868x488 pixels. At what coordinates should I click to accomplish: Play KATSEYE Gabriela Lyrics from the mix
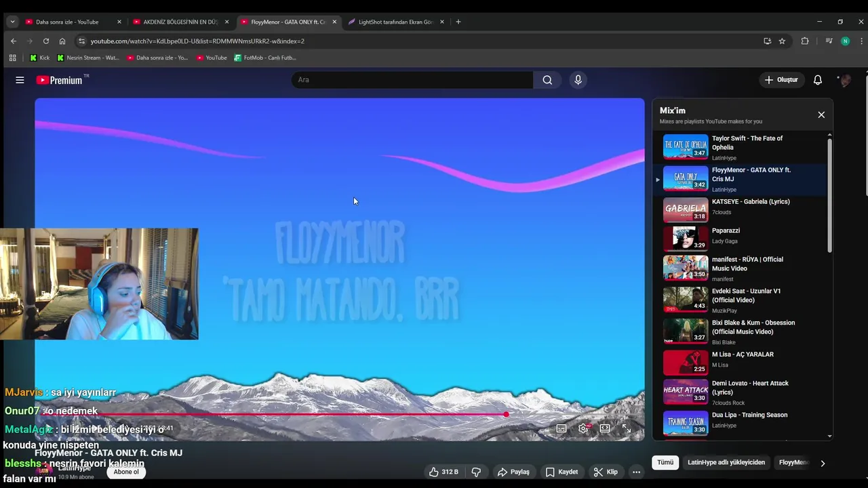[740, 210]
